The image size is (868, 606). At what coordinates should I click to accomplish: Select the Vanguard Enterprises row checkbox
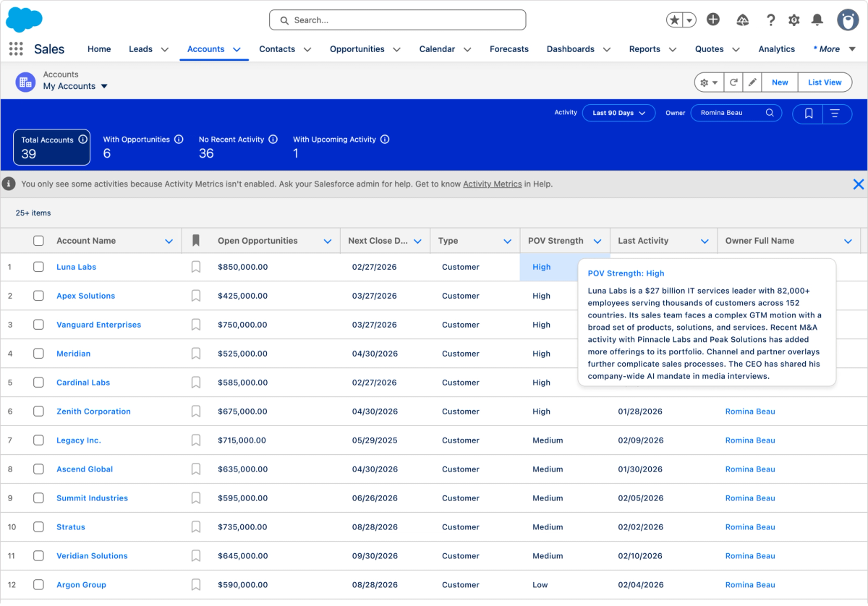tap(38, 325)
